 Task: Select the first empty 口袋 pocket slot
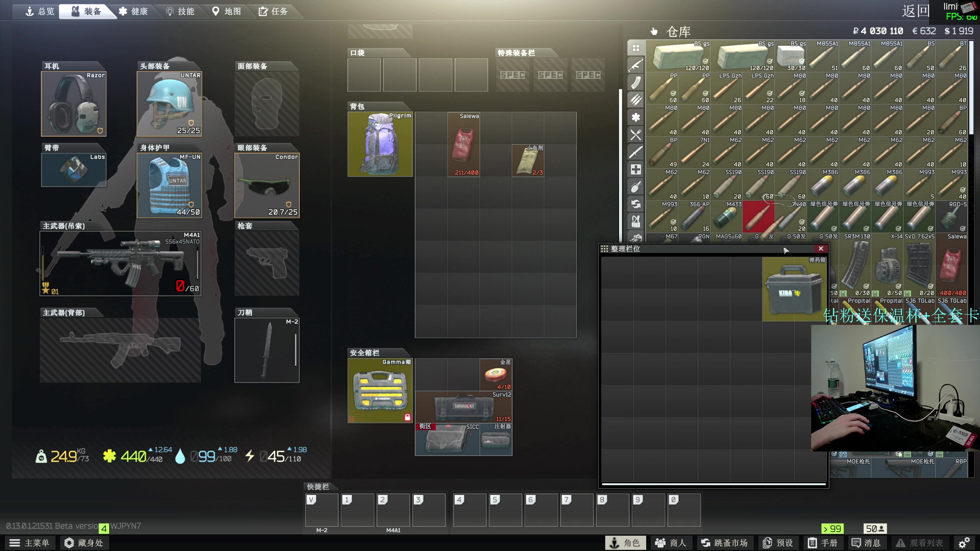point(364,75)
